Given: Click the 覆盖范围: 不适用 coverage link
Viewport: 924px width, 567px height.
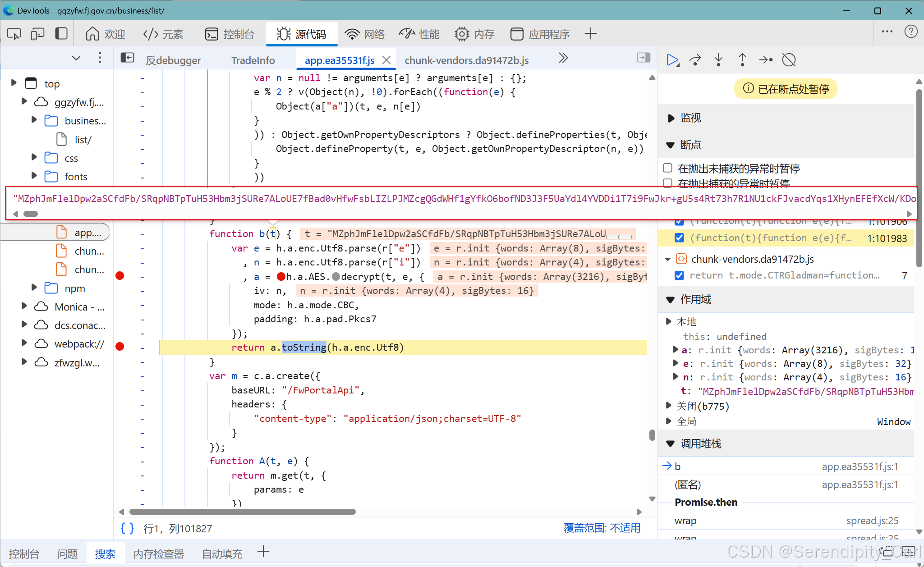Looking at the screenshot, I should pos(602,528).
